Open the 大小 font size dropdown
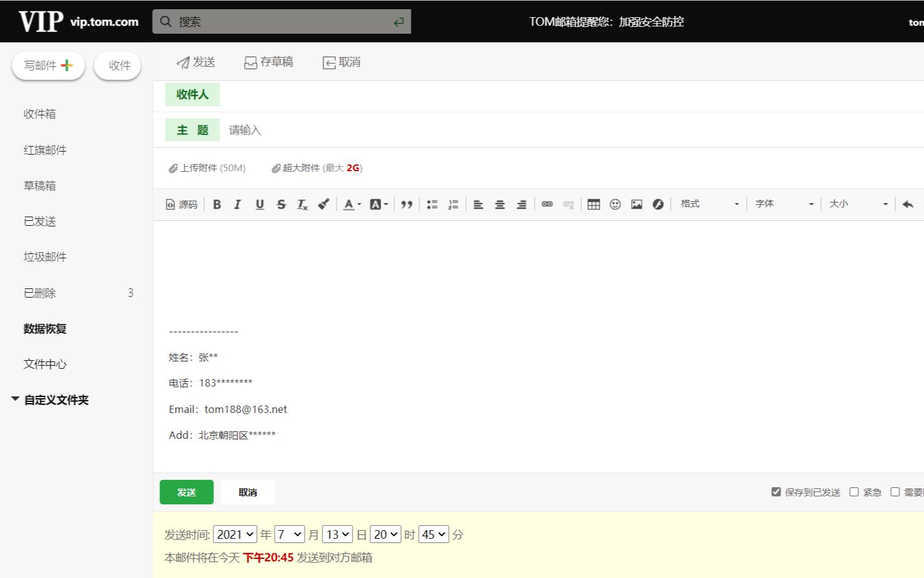 click(x=858, y=204)
